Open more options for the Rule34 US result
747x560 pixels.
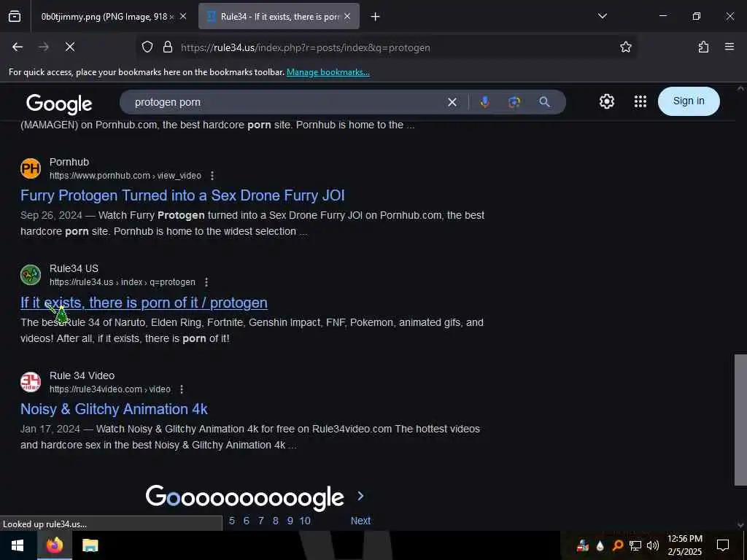pos(206,282)
